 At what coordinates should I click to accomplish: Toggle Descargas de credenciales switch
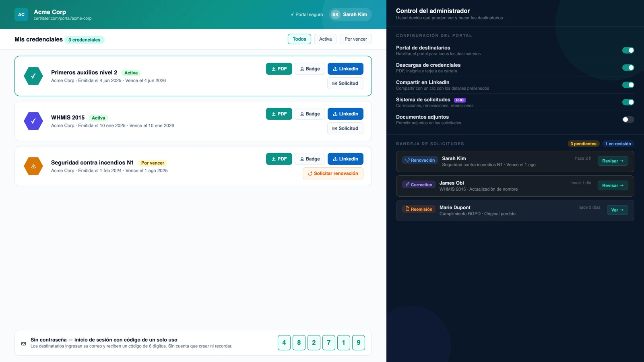click(x=628, y=68)
